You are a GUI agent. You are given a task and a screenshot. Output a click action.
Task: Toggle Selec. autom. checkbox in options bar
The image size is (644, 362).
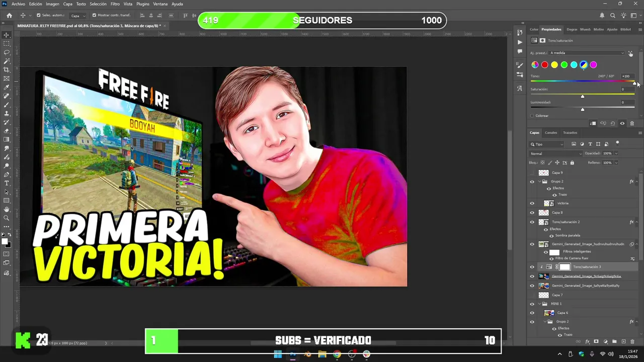38,15
